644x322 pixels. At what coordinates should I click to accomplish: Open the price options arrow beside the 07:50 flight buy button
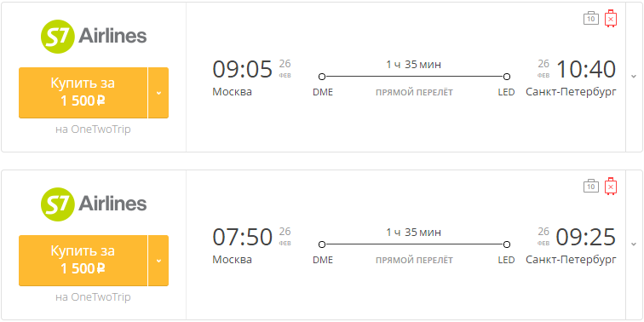[x=158, y=261]
